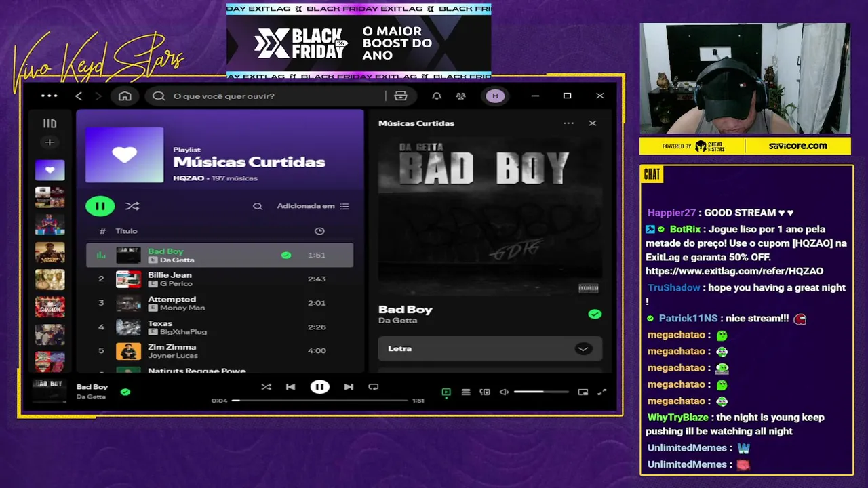Create a playlist with plus icon
Image resolution: width=868 pixels, height=488 pixels.
coord(50,142)
